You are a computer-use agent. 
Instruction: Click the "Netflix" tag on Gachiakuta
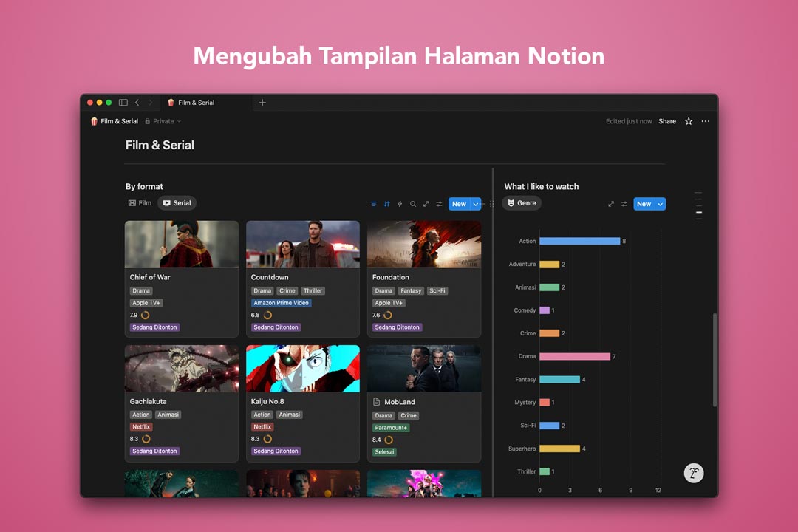141,426
